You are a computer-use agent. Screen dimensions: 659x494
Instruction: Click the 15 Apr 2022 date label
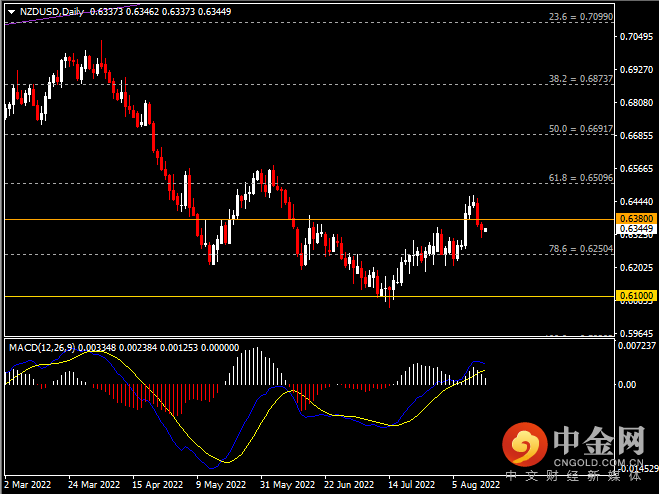(x=158, y=485)
